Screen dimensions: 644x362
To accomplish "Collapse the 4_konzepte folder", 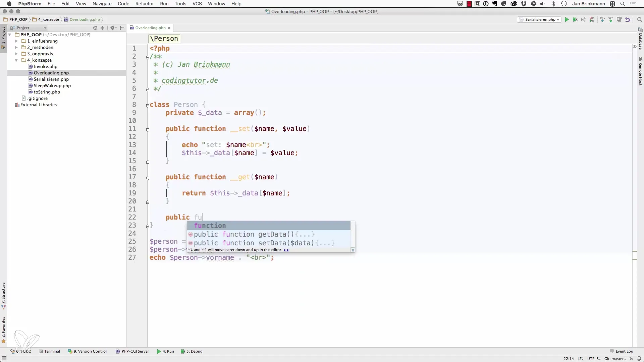I will 16,60.
